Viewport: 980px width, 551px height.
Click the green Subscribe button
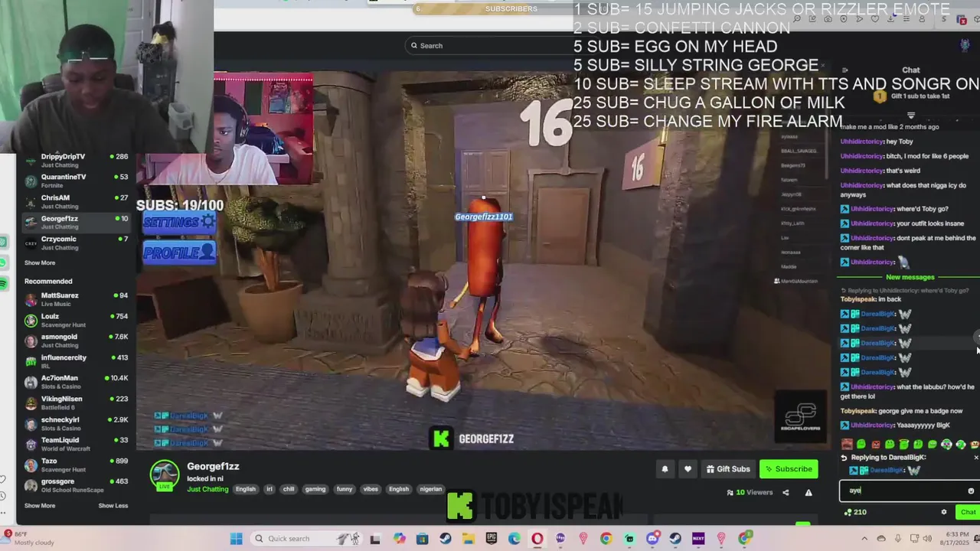click(789, 469)
